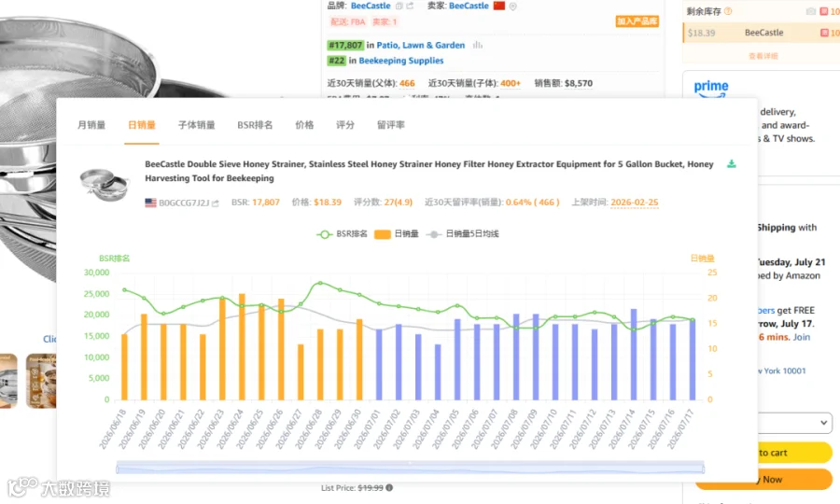This screenshot has width=840, height=504.
Task: Click the 卖家: 1 tag
Action: click(x=385, y=22)
